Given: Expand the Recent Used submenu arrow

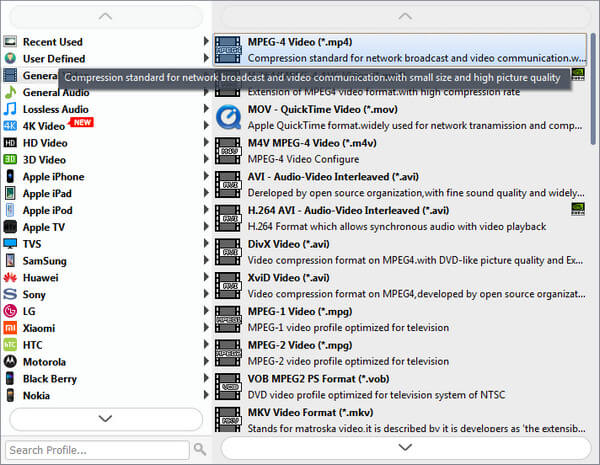Looking at the screenshot, I should [206, 41].
